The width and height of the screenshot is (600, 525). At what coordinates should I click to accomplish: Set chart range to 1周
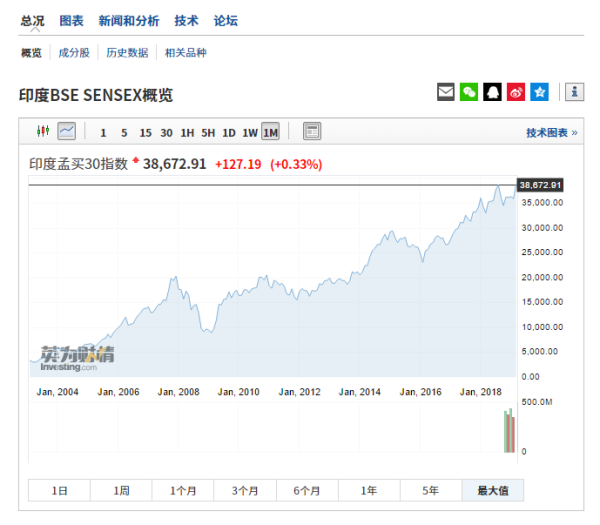tap(121, 490)
